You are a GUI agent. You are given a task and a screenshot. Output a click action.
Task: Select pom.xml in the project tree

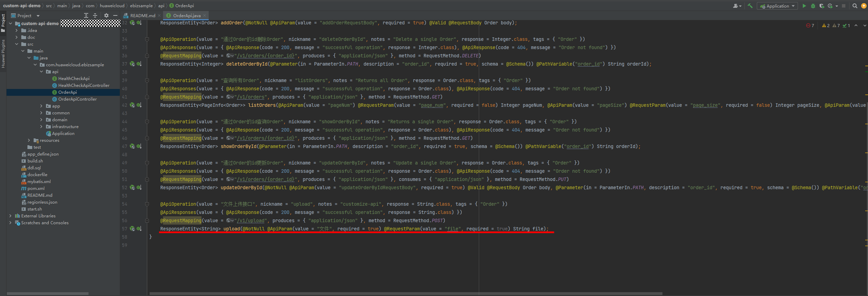click(36, 189)
